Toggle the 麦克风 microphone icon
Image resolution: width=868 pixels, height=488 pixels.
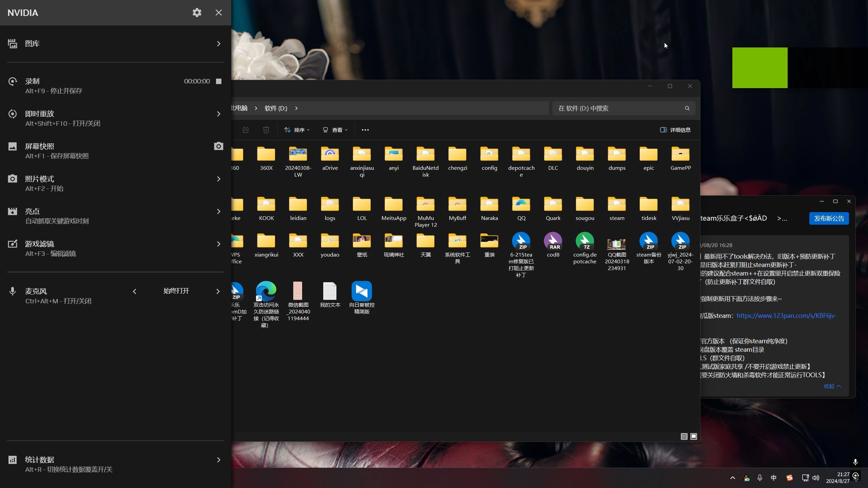(13, 291)
